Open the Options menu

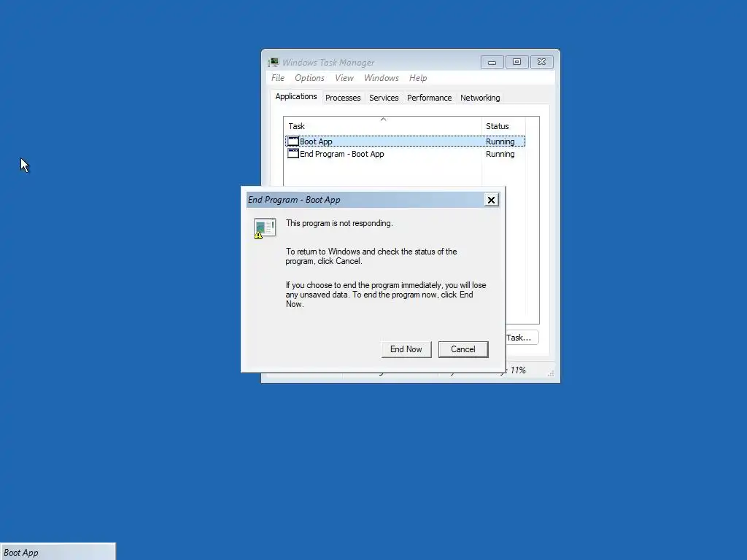tap(309, 77)
